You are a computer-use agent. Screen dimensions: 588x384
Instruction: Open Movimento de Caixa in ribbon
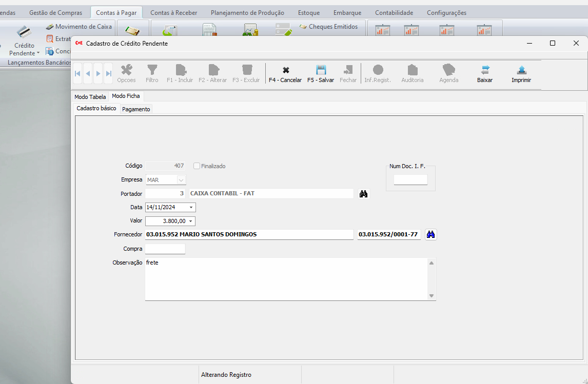pos(79,27)
